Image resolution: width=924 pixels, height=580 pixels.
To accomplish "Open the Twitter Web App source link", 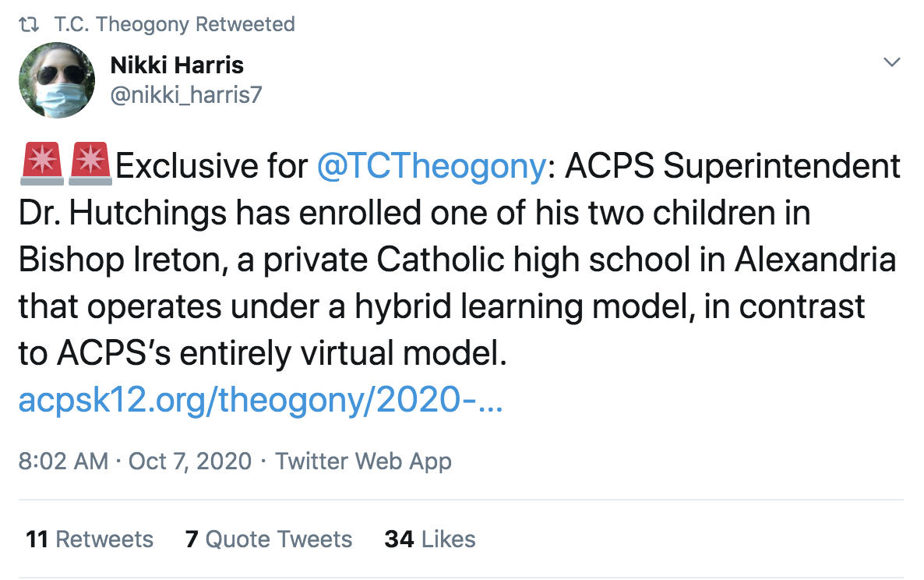I will click(x=363, y=461).
